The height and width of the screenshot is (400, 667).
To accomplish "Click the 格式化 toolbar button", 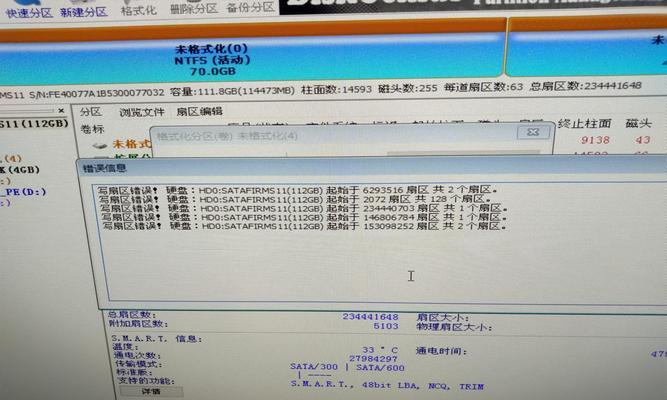I will [x=139, y=9].
